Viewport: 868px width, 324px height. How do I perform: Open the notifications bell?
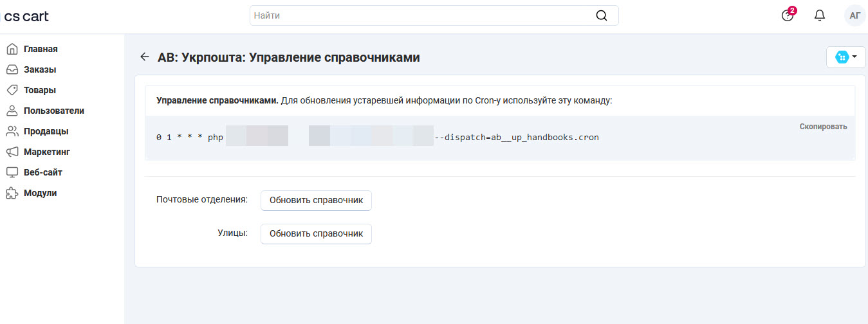tap(820, 15)
